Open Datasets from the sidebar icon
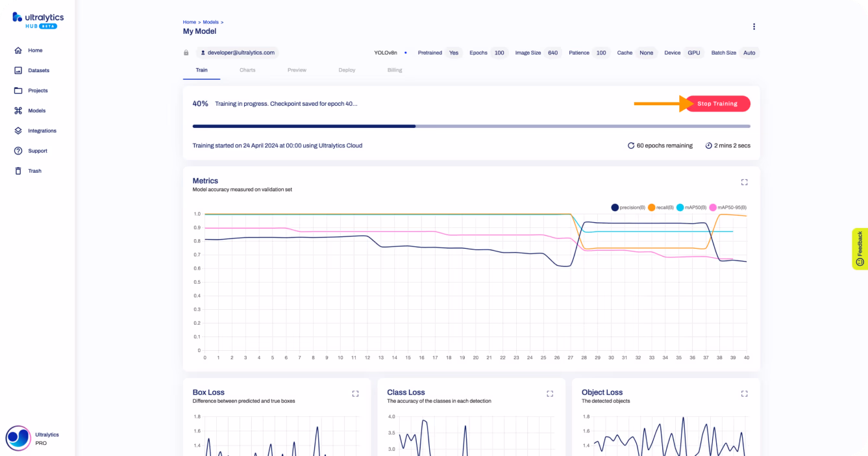Image resolution: width=868 pixels, height=456 pixels. click(x=18, y=70)
